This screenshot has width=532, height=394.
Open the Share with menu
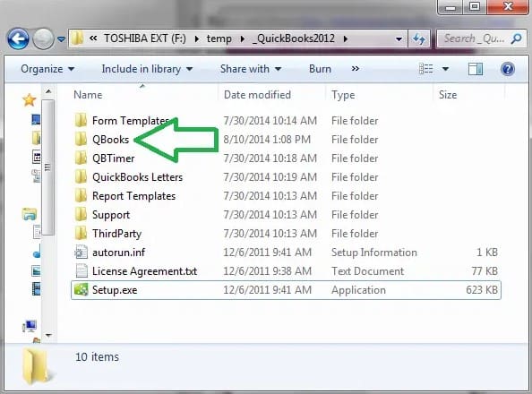click(x=251, y=69)
